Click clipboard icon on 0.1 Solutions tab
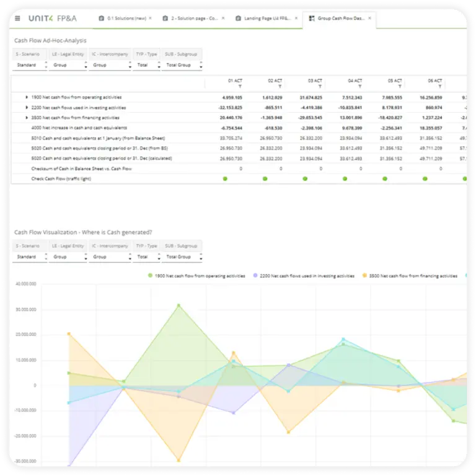This screenshot has width=476, height=476. pos(102,19)
